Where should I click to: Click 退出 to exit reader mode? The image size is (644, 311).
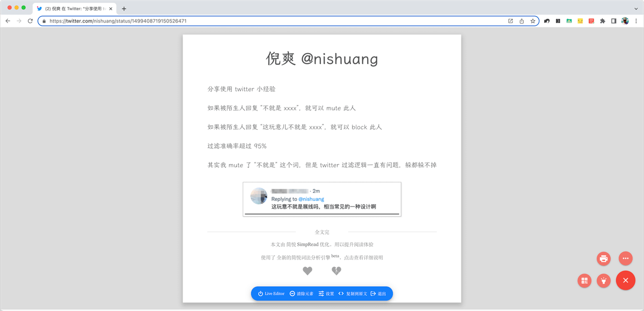(x=378, y=294)
